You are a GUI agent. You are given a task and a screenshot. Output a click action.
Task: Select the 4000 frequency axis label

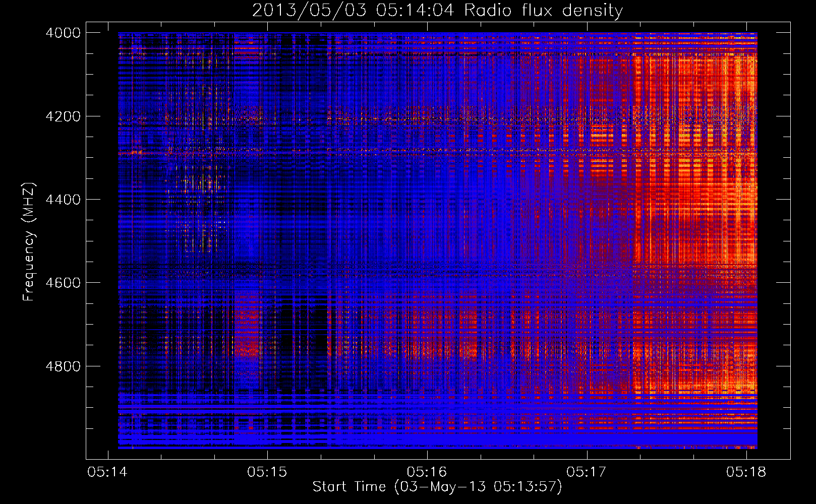[63, 33]
